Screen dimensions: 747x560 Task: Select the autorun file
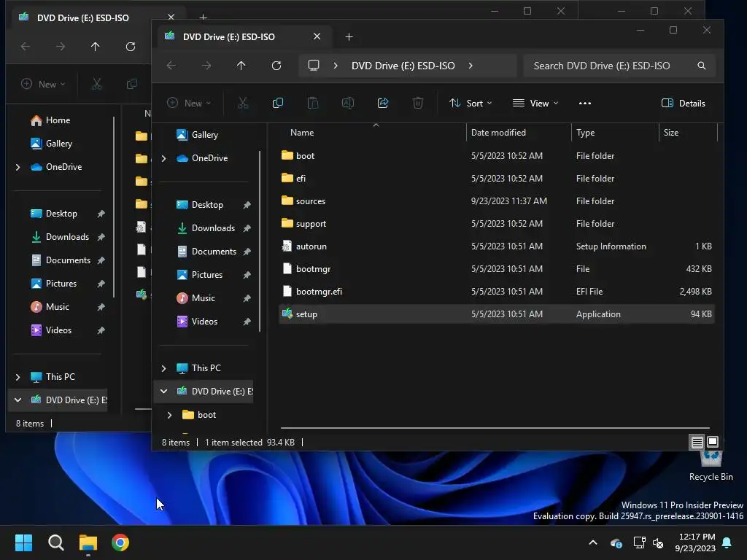[x=496, y=246]
